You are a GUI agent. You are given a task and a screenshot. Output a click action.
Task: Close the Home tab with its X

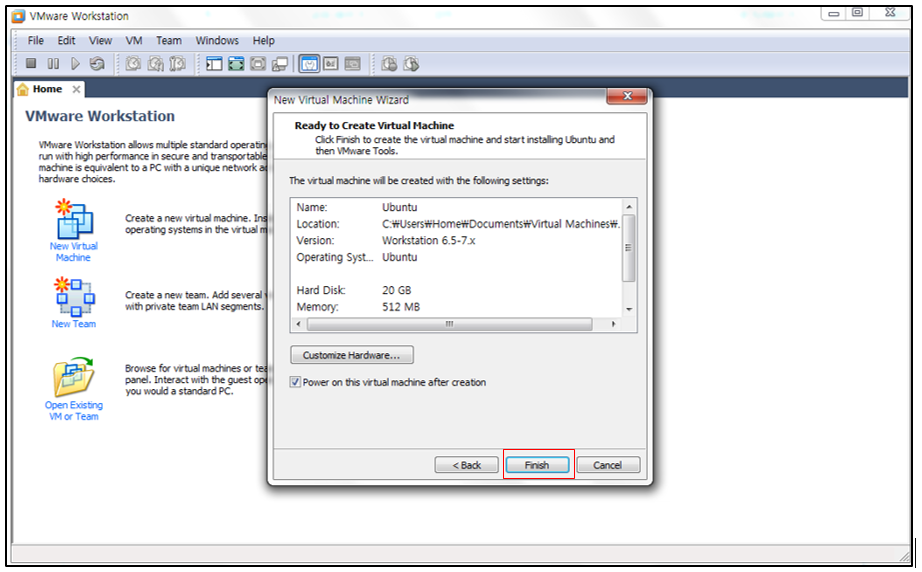76,89
